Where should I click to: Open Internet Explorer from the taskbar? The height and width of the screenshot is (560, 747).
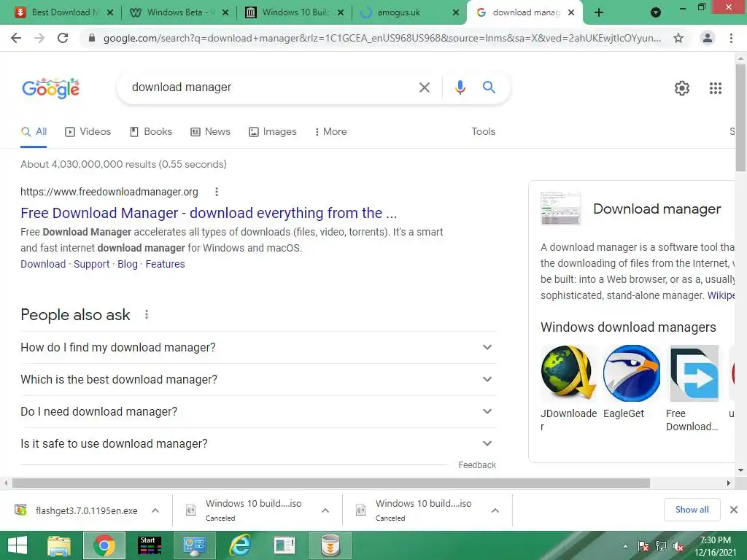coord(240,545)
